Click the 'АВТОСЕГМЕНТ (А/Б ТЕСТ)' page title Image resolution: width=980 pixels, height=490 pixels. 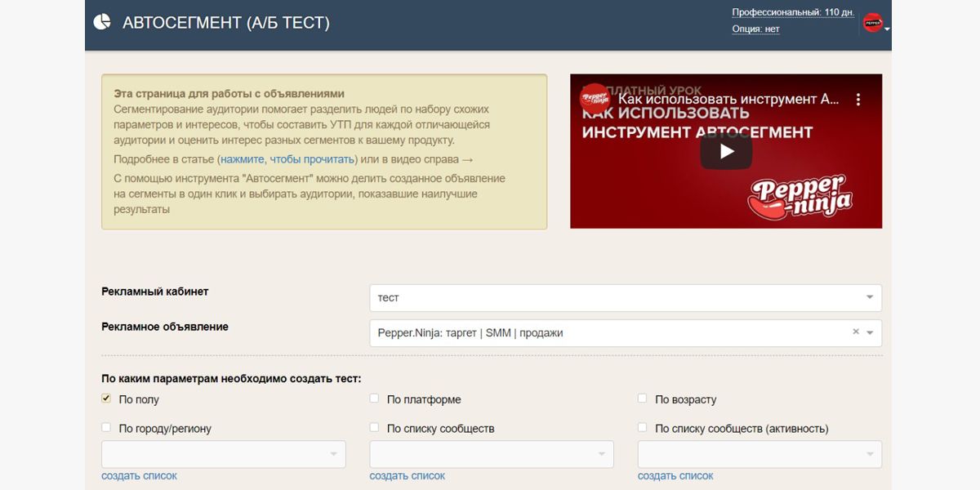coord(226,23)
